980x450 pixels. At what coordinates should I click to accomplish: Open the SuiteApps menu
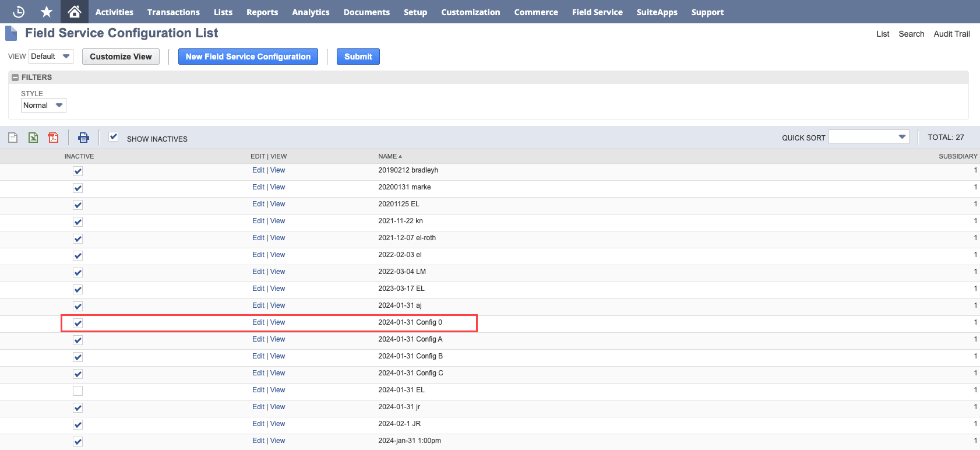click(657, 12)
